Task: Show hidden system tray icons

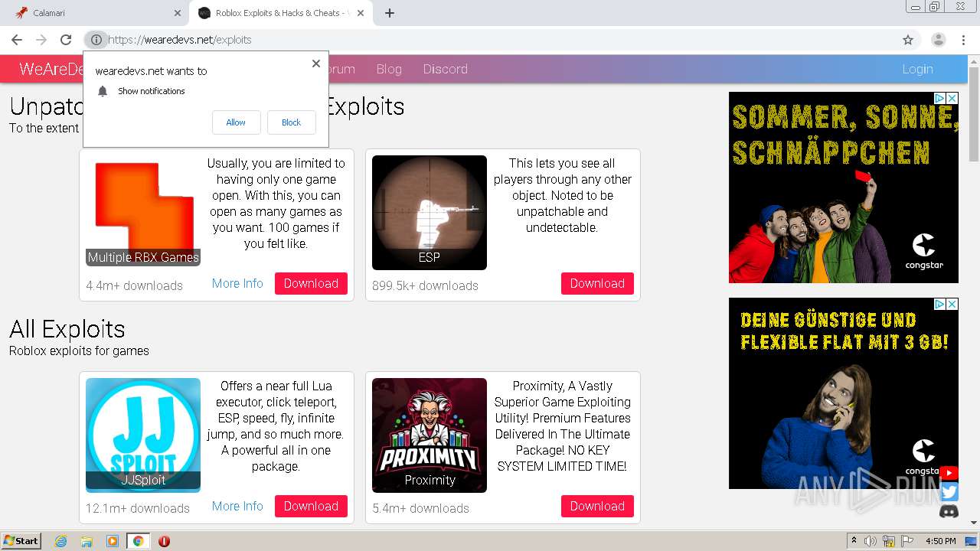Action: click(x=854, y=541)
